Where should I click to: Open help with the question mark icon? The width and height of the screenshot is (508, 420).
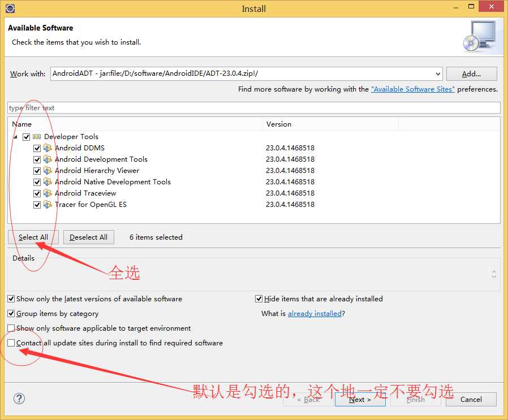coord(19,399)
